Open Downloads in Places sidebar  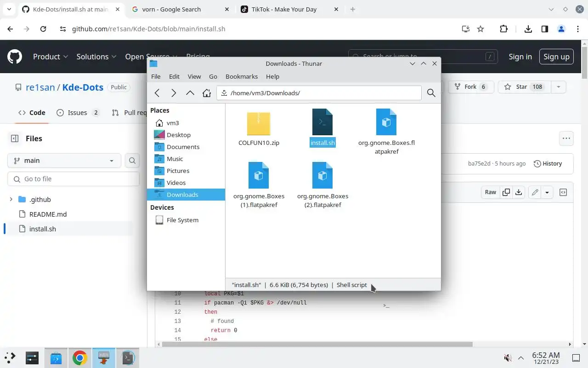pos(186,195)
